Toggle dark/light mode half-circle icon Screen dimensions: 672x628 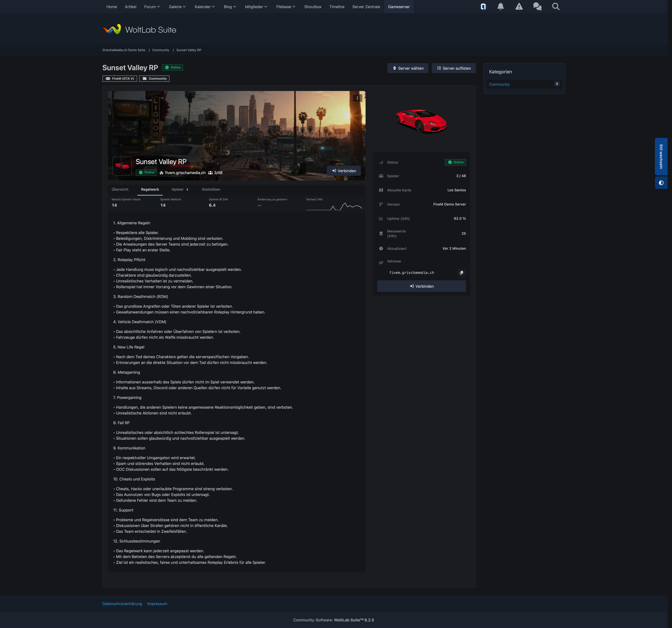(661, 183)
